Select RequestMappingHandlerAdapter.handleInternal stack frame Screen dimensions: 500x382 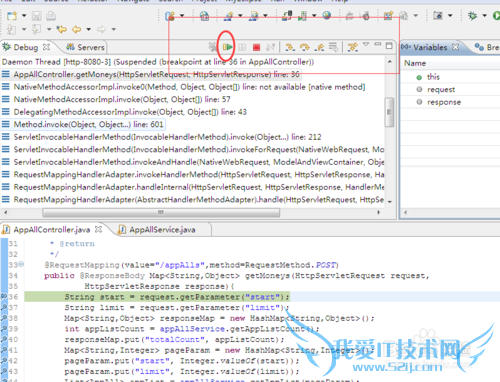pos(193,187)
